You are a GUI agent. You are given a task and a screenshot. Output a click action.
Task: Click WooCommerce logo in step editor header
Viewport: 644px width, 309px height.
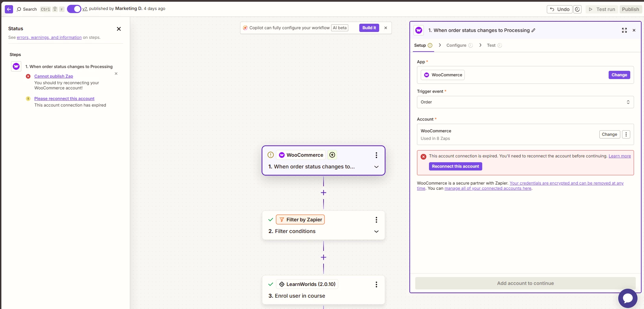pos(419,30)
